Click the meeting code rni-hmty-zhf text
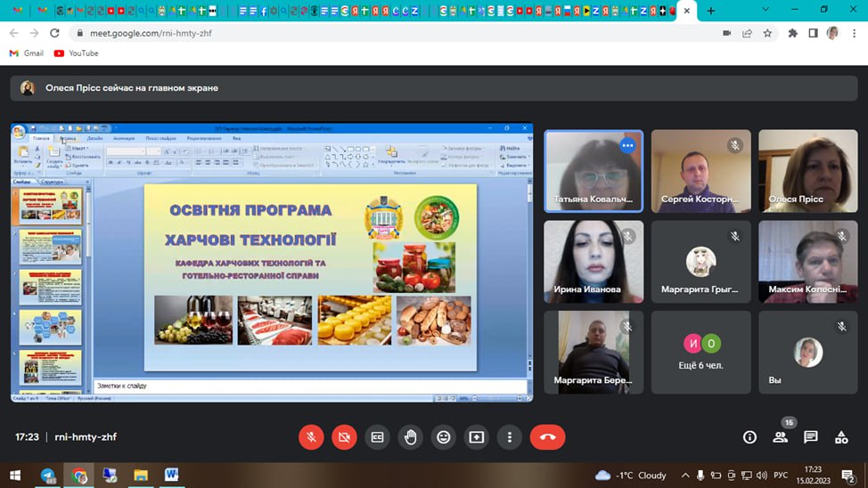The width and height of the screenshot is (868, 488). pyautogui.click(x=86, y=437)
